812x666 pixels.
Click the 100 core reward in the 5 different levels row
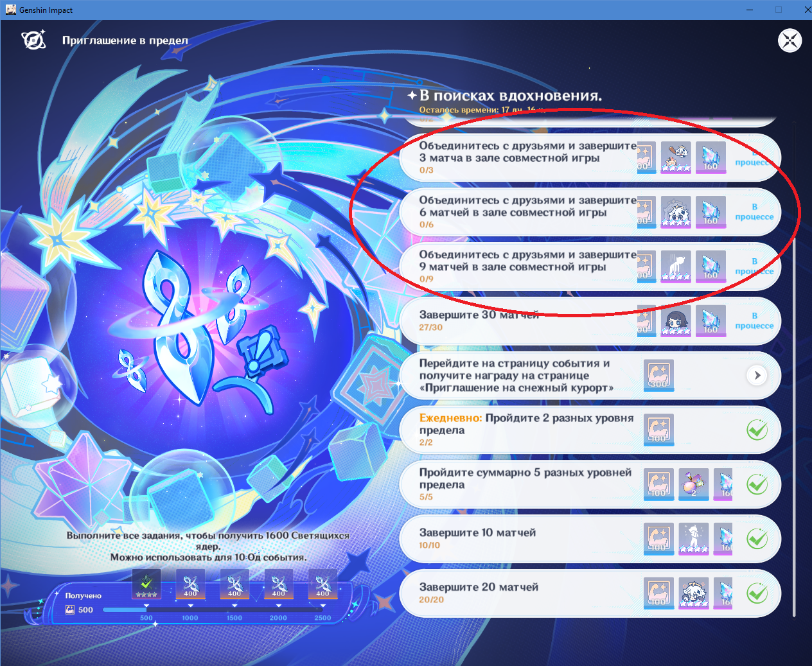(x=659, y=484)
